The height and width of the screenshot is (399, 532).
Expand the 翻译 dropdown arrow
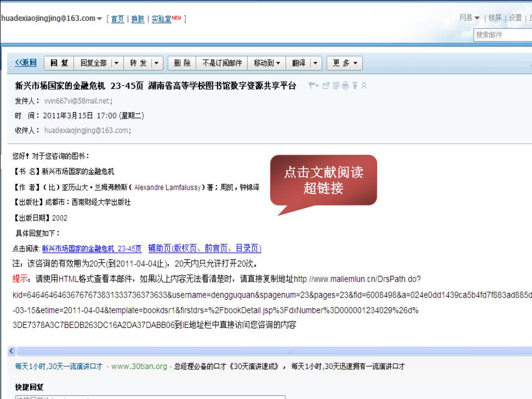tap(315, 63)
